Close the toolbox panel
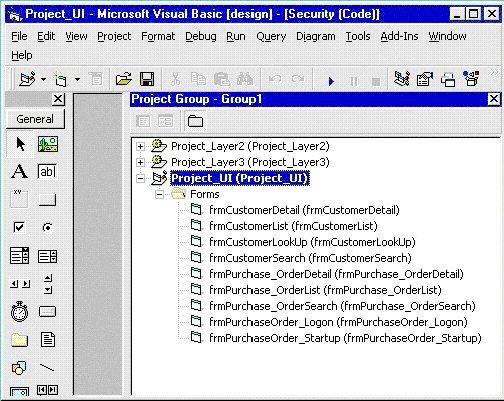504x401 pixels. (x=58, y=99)
